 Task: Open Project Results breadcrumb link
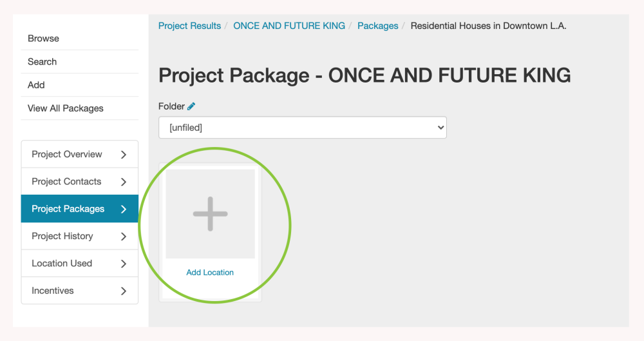(x=189, y=26)
